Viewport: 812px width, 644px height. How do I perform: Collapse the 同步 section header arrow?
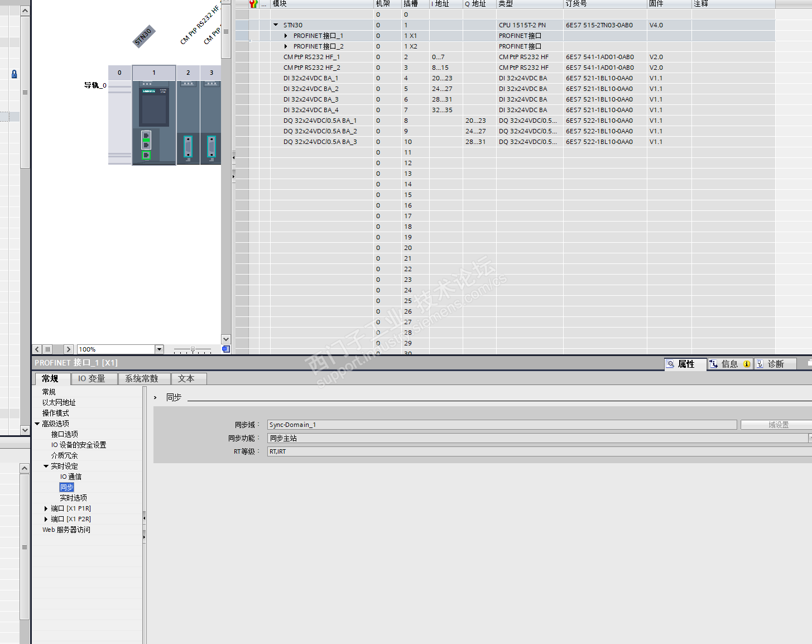[x=155, y=397]
